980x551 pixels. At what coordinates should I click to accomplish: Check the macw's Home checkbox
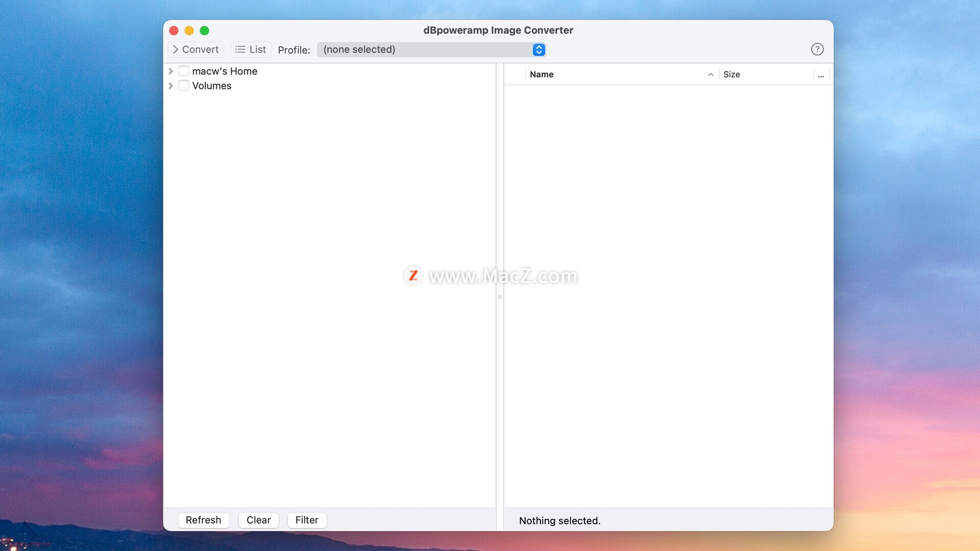184,71
